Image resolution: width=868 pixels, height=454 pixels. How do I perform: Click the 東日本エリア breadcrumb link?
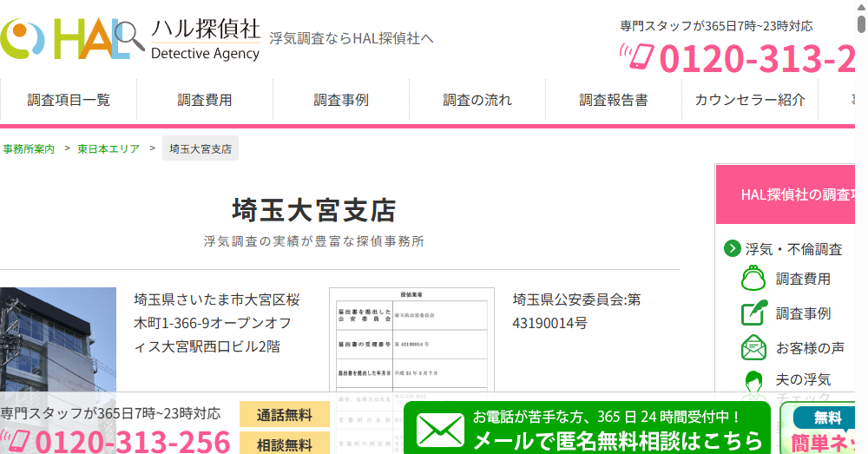click(x=108, y=148)
